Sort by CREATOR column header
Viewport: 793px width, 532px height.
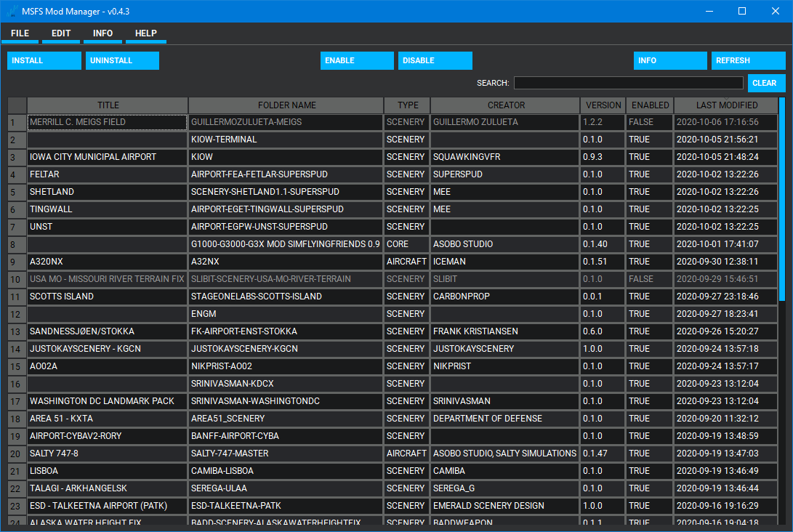point(505,105)
